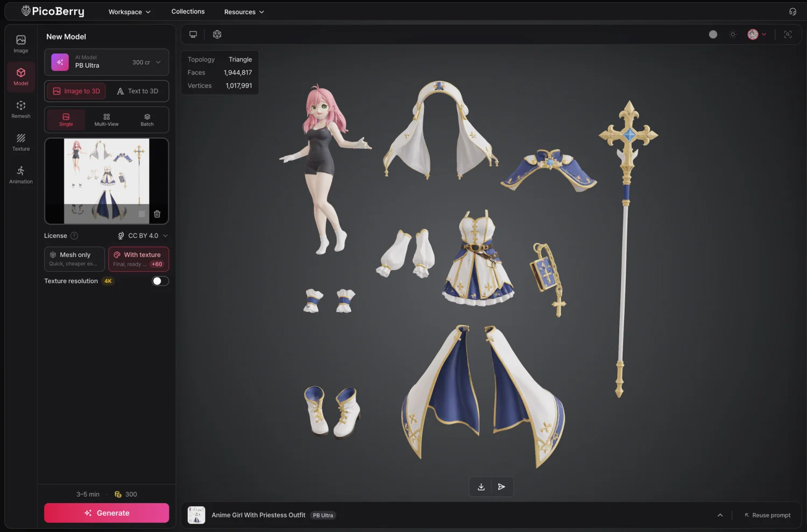This screenshot has width=807, height=532.
Task: Select the Multi-View input mode
Action: coord(107,120)
